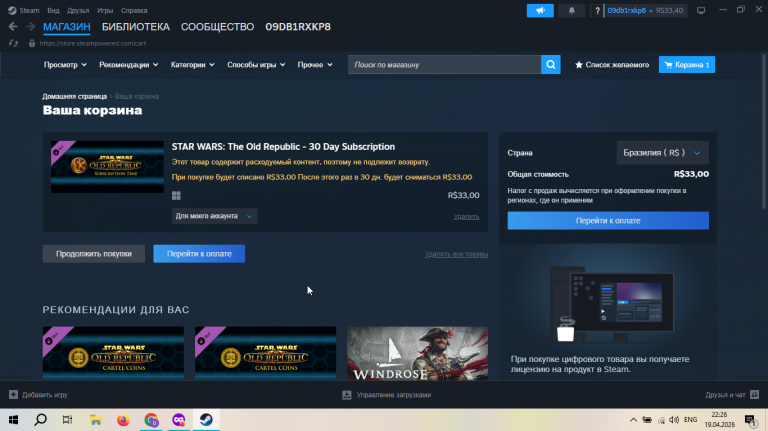
Task: Open the Для моего аккаунта dropdown
Action: tap(214, 216)
